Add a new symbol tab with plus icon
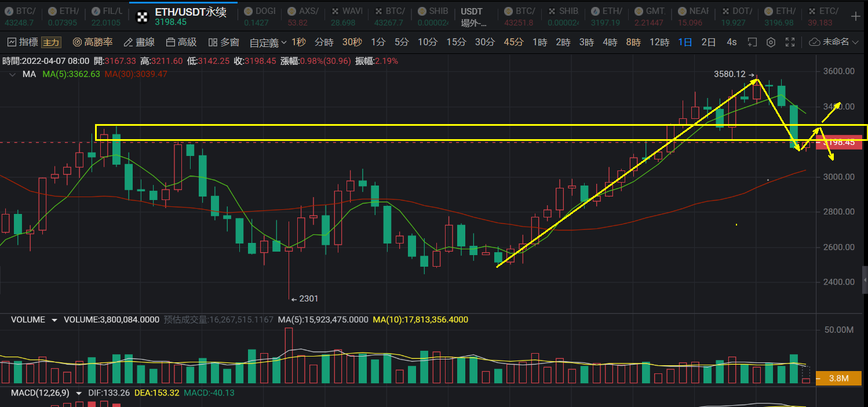Viewport: 868px width, 407px height. (855, 16)
